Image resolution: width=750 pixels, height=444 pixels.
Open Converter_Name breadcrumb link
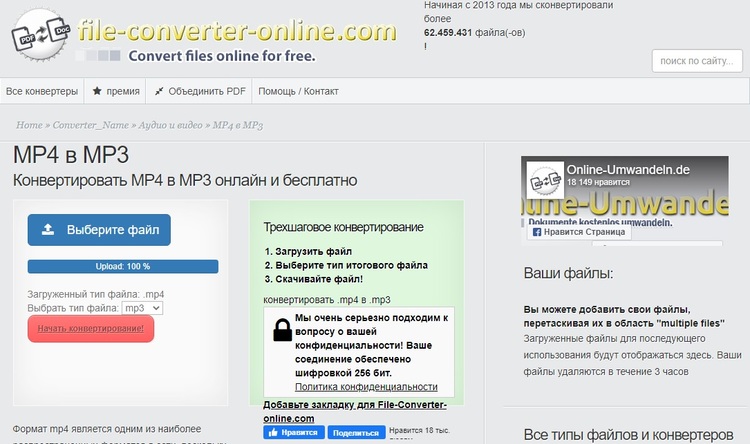tap(90, 125)
